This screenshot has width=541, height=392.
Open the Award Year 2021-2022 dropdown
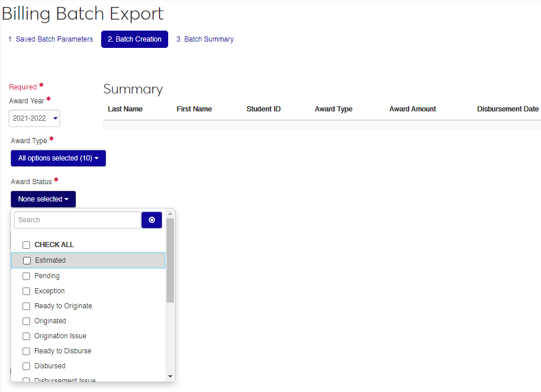(35, 118)
